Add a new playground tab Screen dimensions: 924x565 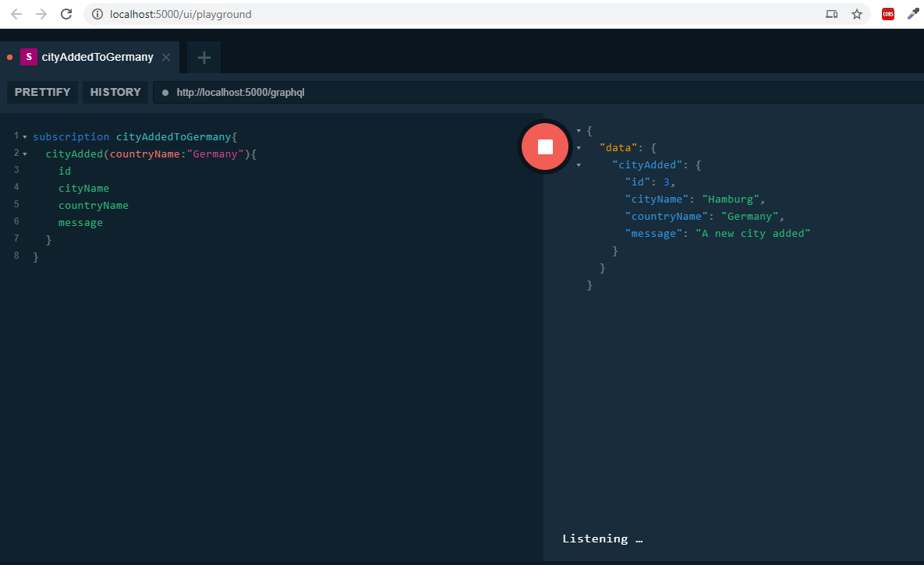tap(204, 57)
